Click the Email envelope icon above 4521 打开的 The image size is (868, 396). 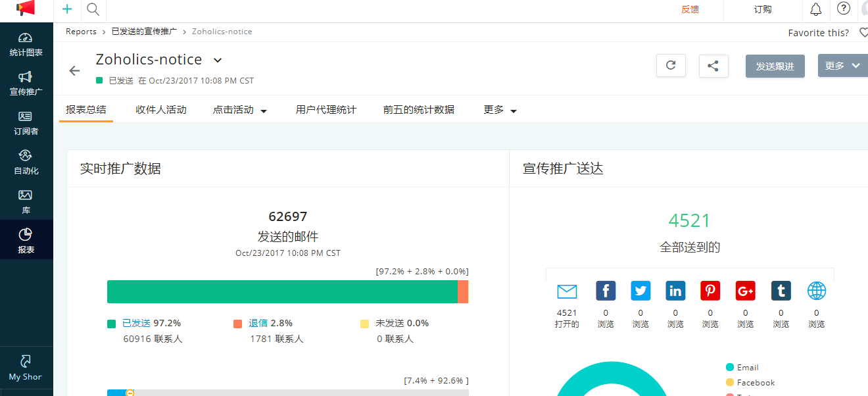coord(567,290)
